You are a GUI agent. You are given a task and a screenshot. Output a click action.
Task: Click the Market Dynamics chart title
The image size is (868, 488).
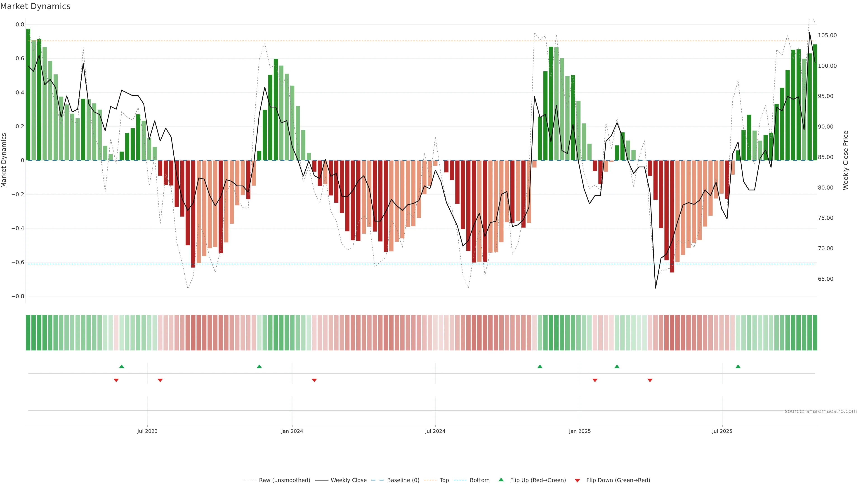[35, 6]
